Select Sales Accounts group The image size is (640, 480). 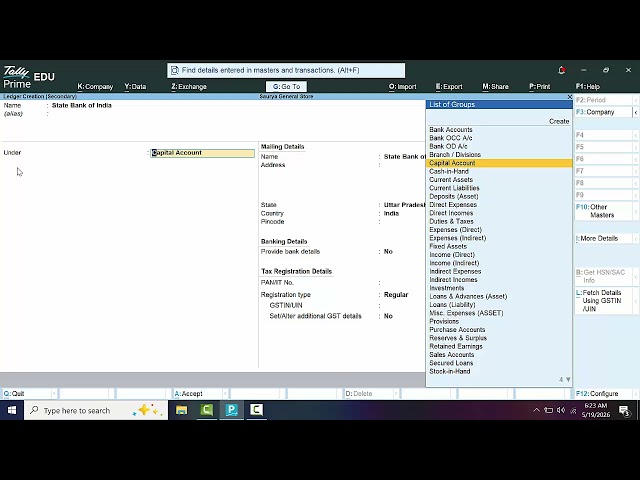499,355
